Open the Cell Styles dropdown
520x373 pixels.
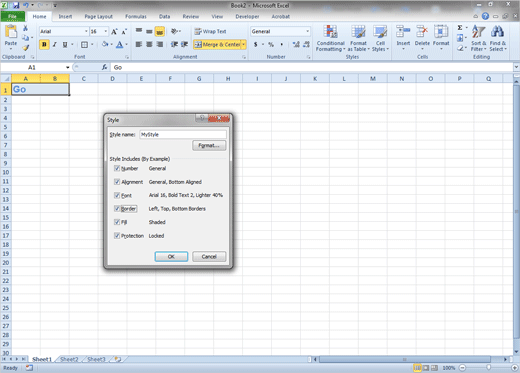click(380, 38)
